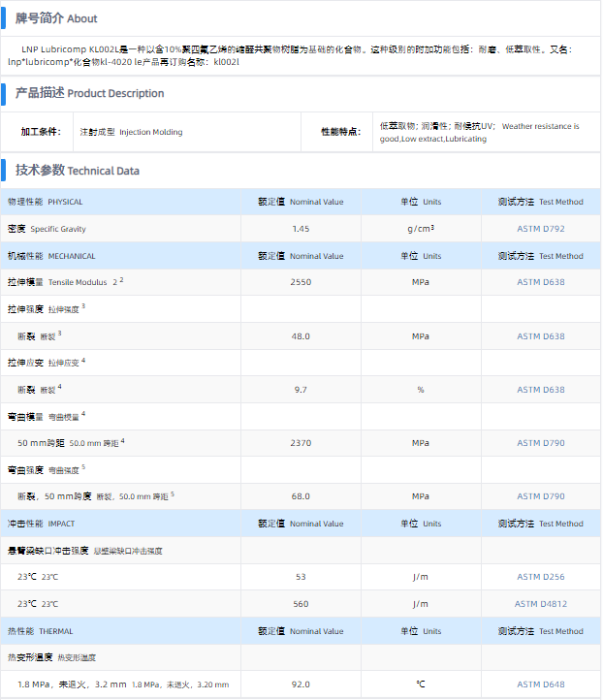Click the % unit for tensile strain

pos(421,390)
